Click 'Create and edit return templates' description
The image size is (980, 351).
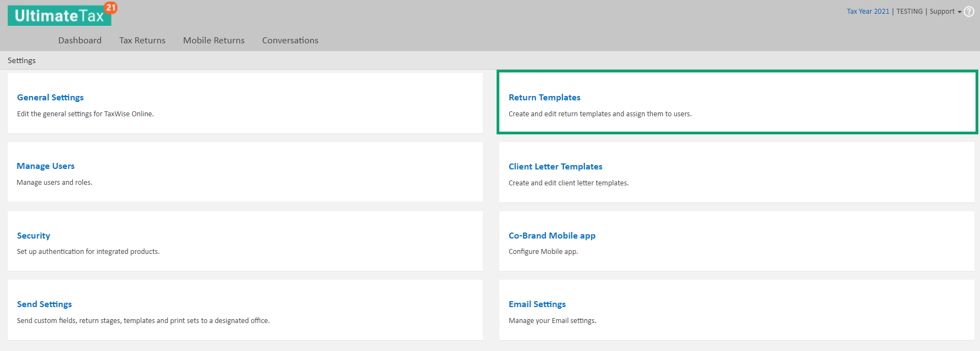tap(600, 114)
